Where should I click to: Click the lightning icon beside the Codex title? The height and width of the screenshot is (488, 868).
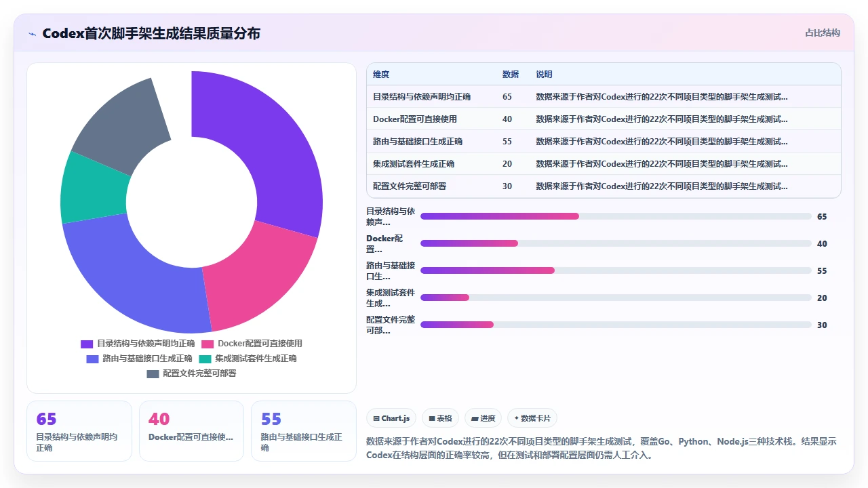pyautogui.click(x=33, y=34)
